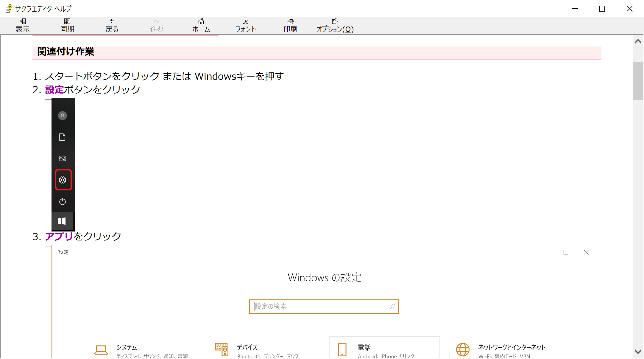Click the 電話 phone icon

tap(342, 349)
